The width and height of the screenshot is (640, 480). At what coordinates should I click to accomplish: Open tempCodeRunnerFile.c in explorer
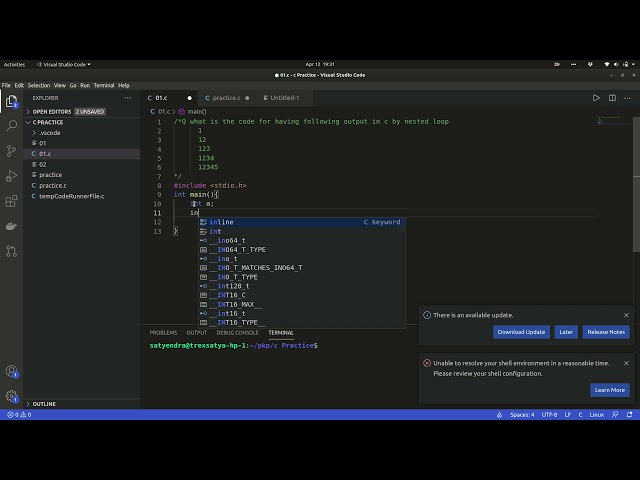pos(71,196)
